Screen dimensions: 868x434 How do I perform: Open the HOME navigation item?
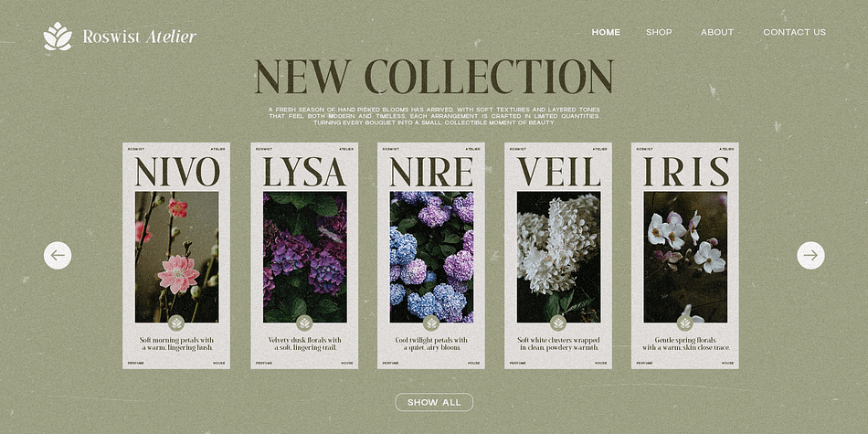tap(606, 32)
